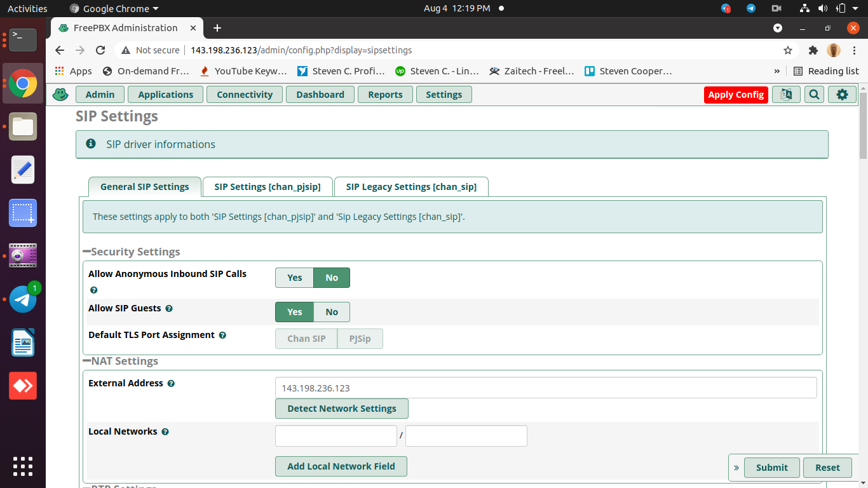Open the Chrome profile avatar
Screen dimensions: 868x488
[834, 50]
